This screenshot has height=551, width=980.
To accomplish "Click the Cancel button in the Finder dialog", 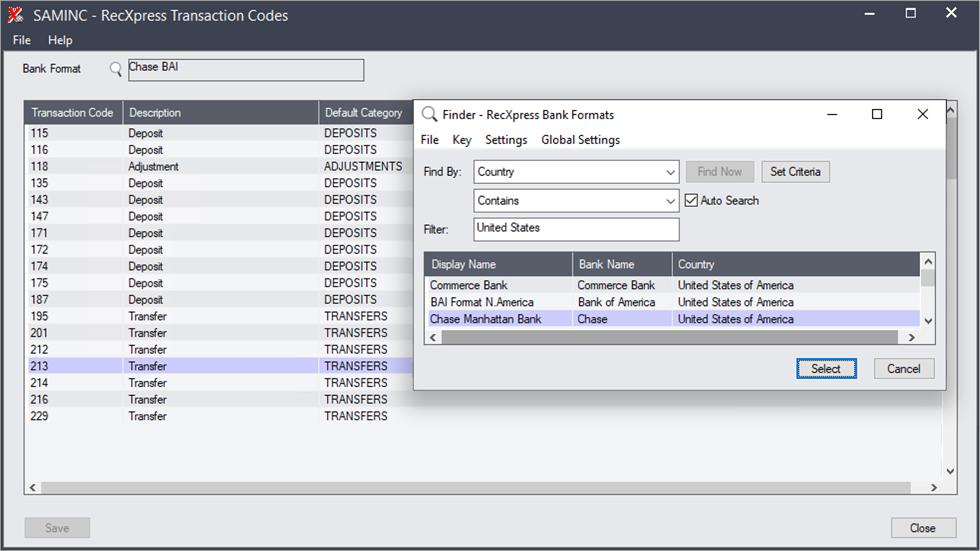I will coord(903,368).
